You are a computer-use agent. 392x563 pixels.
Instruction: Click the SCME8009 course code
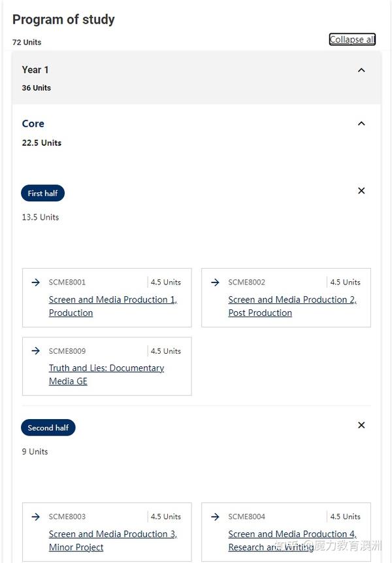point(67,351)
